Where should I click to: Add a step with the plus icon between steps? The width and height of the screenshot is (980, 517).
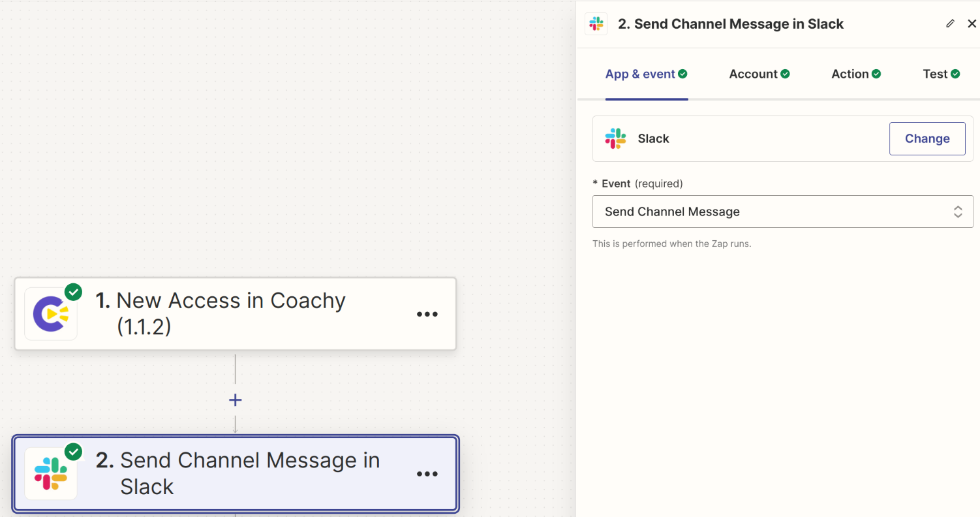coord(236,400)
